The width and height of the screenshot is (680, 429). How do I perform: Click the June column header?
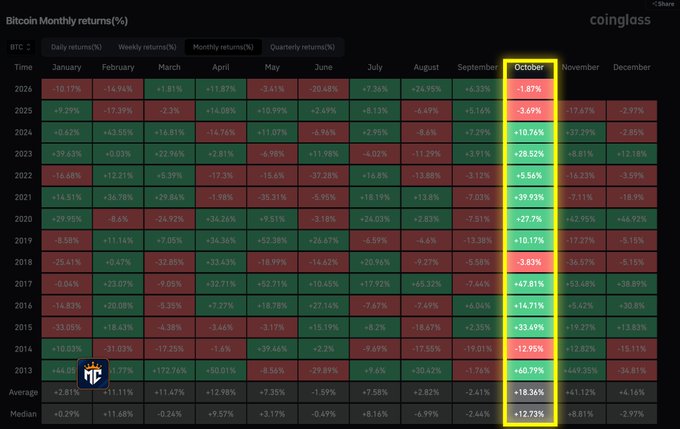(x=324, y=67)
